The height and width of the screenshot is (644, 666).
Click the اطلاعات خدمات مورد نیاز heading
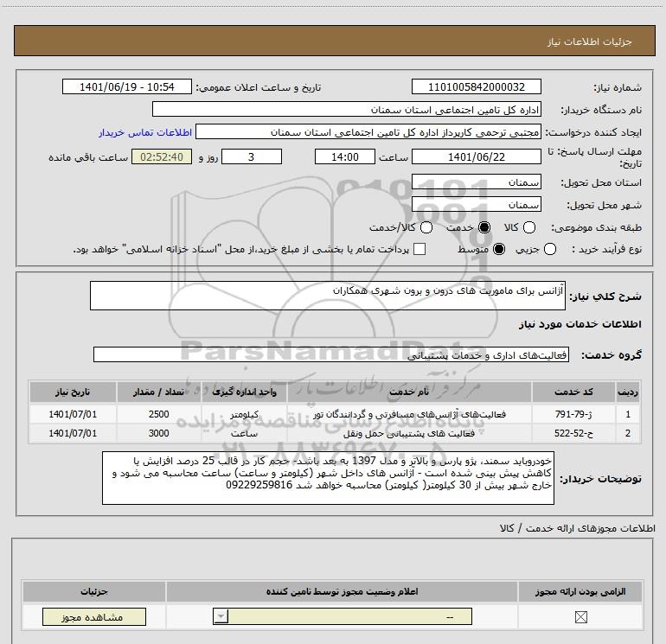pos(580,324)
